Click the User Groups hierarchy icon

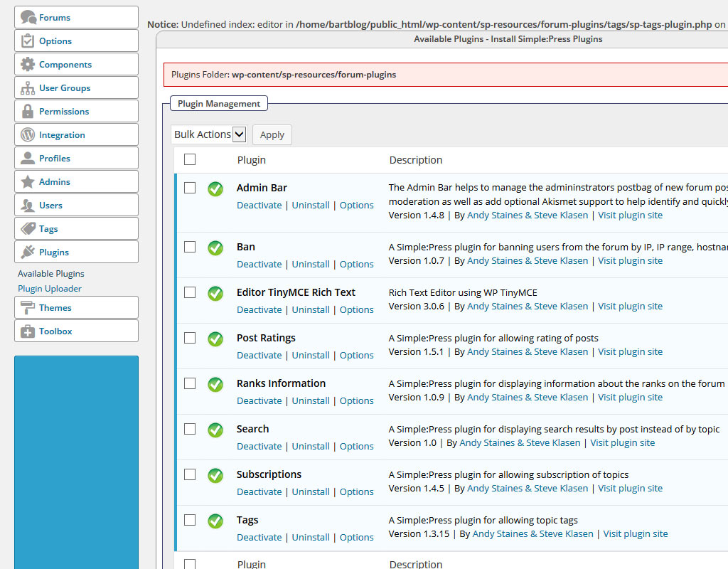pos(28,87)
